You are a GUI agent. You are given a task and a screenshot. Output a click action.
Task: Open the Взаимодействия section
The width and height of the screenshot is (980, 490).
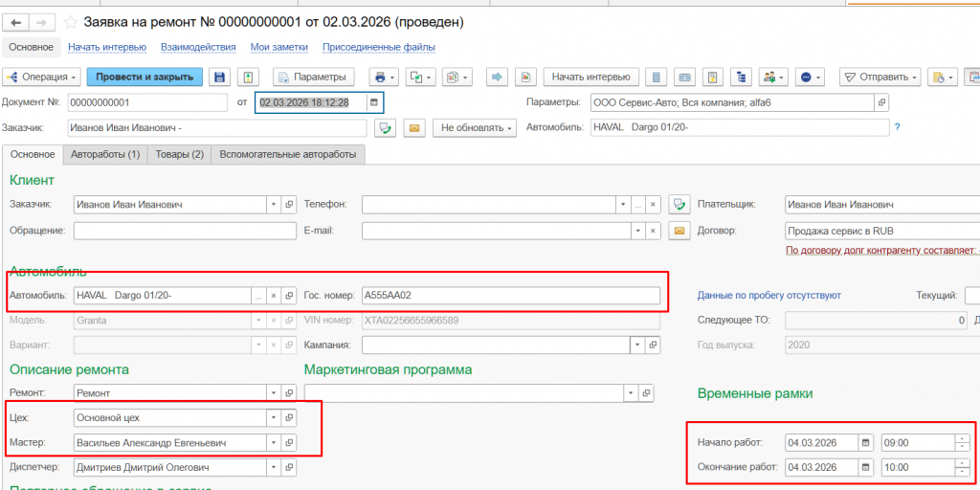tap(198, 47)
